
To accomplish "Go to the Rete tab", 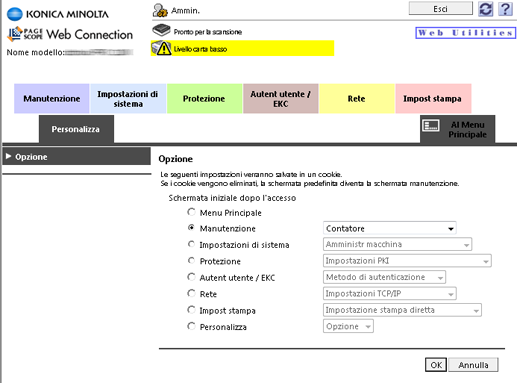I will [x=357, y=99].
